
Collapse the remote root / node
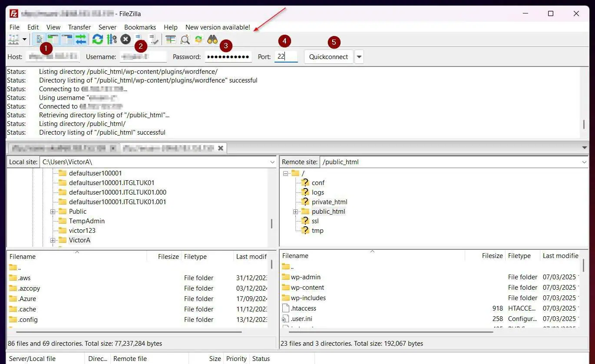point(286,173)
